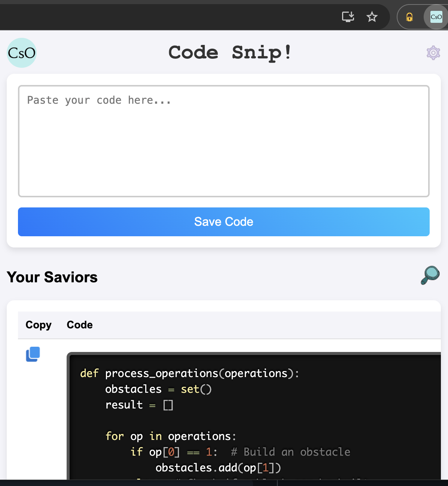Click the def process_operations function line
The height and width of the screenshot is (486, 448).
189,373
